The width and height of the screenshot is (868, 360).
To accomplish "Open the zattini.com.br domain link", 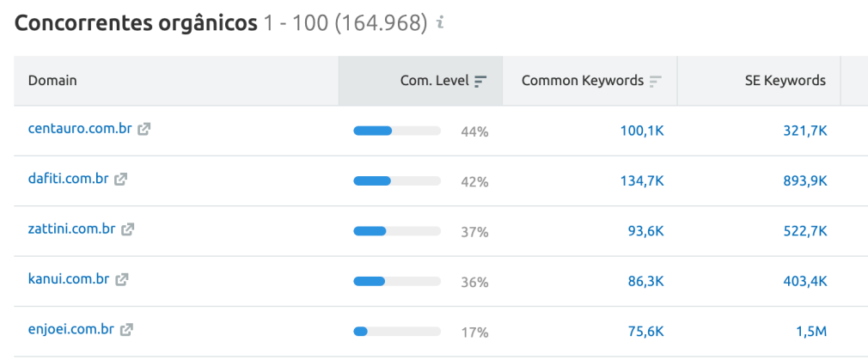I will coord(72,229).
